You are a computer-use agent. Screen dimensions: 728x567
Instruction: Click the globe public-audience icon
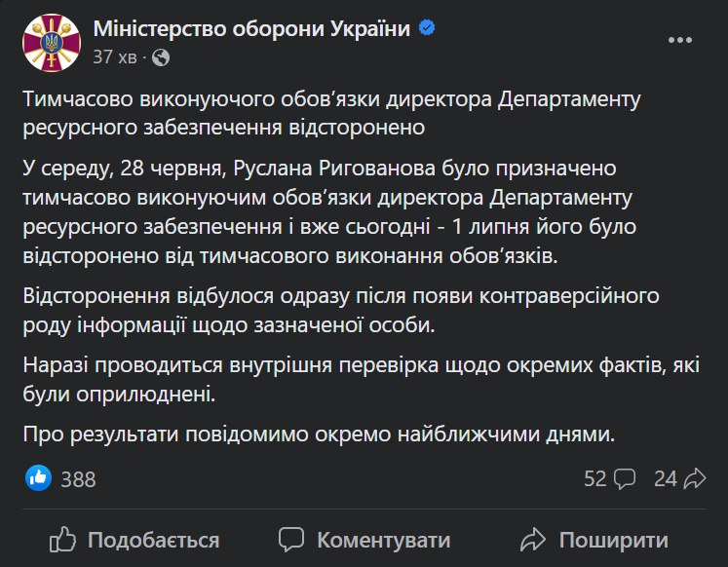(161, 57)
